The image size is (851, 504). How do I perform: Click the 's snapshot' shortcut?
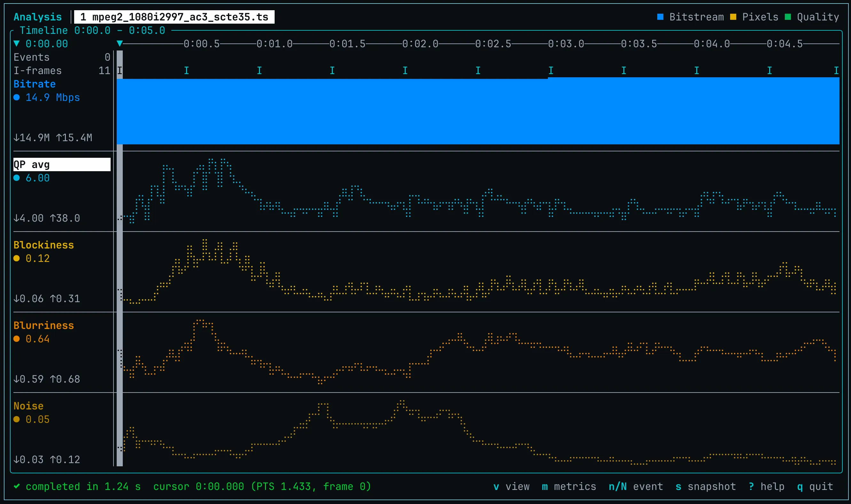(706, 486)
